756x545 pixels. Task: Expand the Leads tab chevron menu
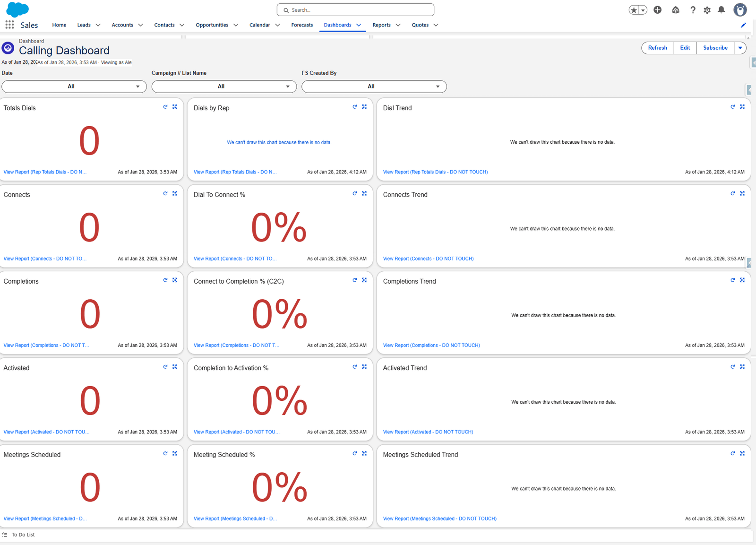click(98, 25)
